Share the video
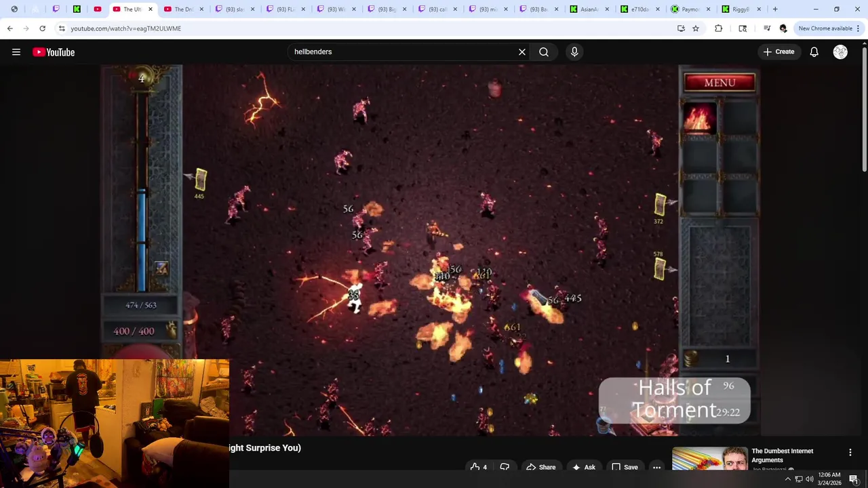Image resolution: width=868 pixels, height=488 pixels. click(x=540, y=467)
